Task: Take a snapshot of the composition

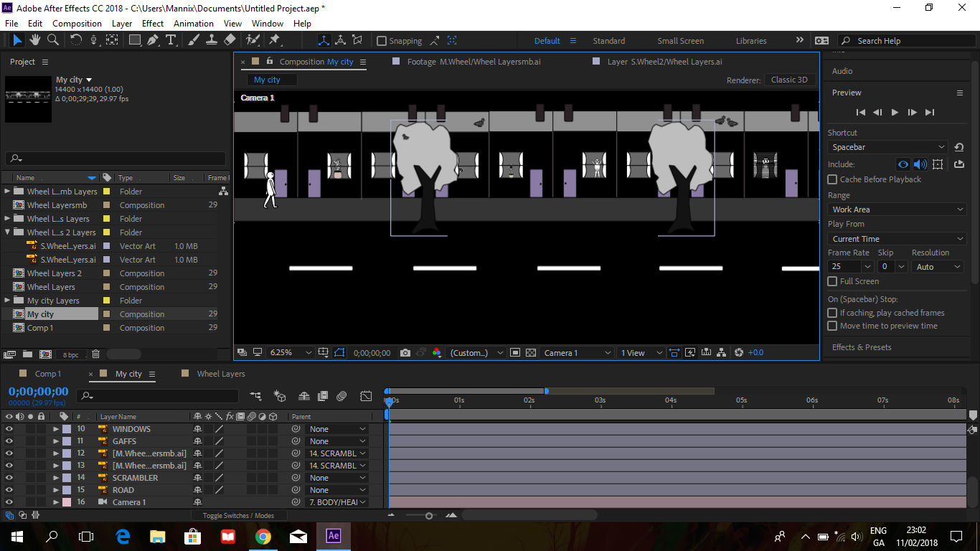Action: pos(405,352)
